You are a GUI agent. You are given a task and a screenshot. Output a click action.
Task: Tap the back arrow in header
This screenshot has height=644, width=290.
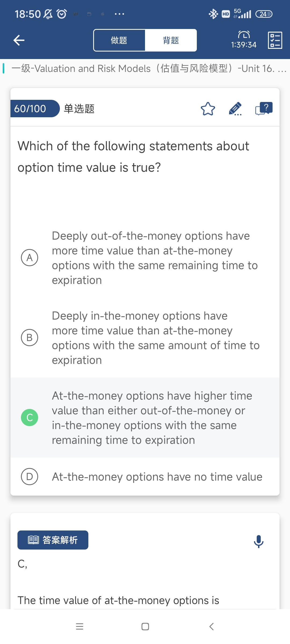tap(19, 40)
